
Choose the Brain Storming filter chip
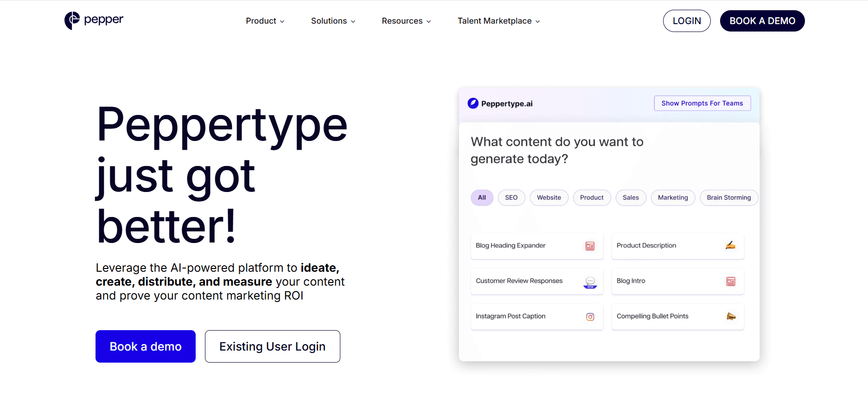pyautogui.click(x=728, y=198)
